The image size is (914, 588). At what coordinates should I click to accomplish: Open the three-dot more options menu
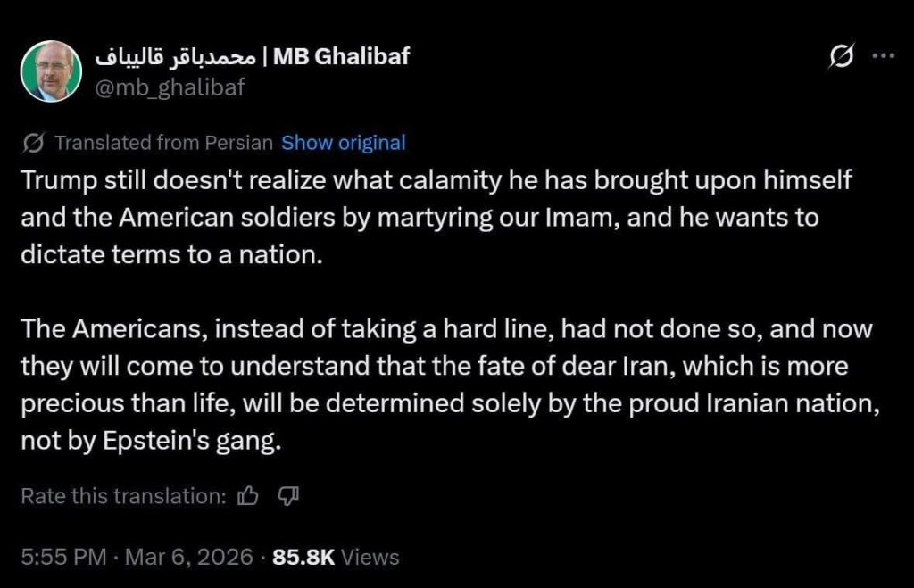882,56
